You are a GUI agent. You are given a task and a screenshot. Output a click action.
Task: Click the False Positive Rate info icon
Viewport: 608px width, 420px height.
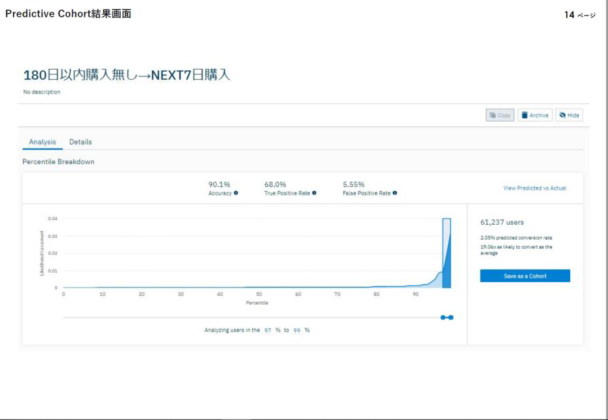tap(395, 193)
